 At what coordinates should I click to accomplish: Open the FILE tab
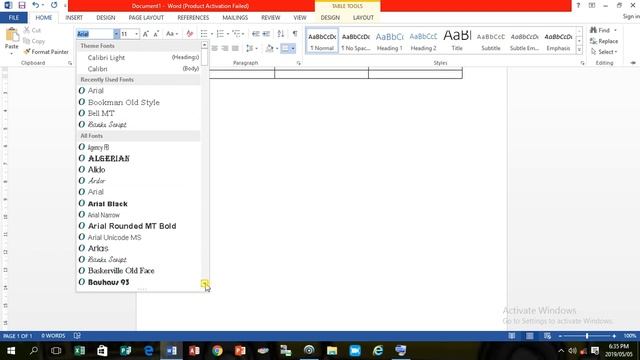coord(13,18)
